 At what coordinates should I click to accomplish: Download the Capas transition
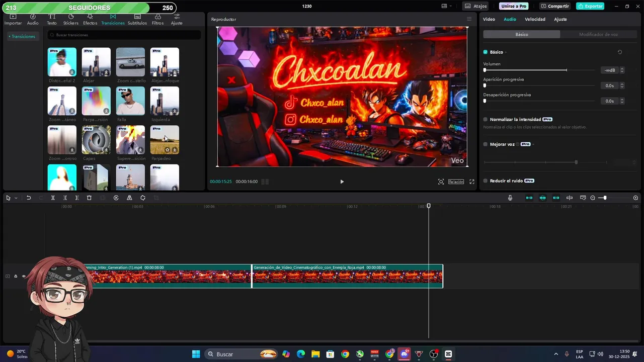[x=106, y=150]
